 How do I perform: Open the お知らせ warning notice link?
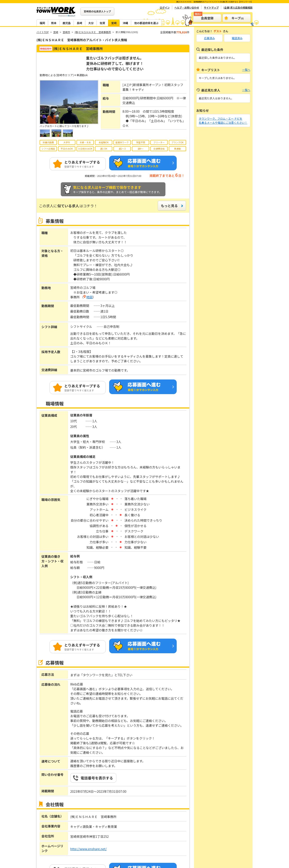click(223, 121)
